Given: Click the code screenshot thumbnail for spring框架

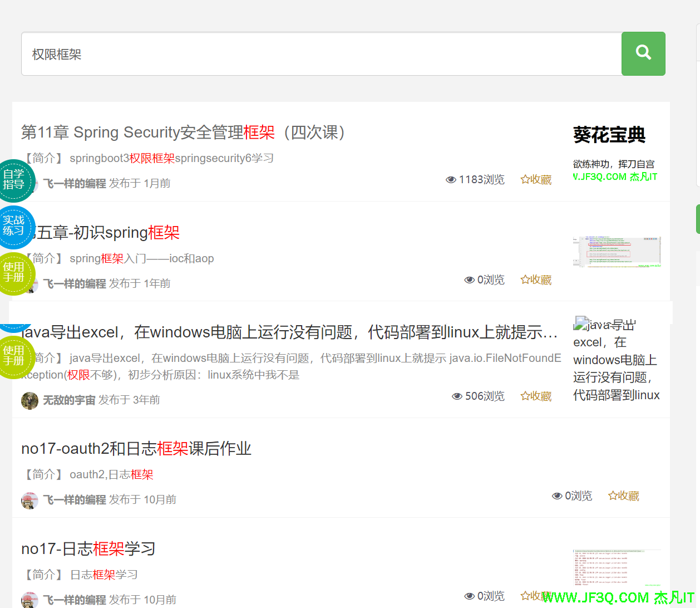Looking at the screenshot, I should point(617,252).
